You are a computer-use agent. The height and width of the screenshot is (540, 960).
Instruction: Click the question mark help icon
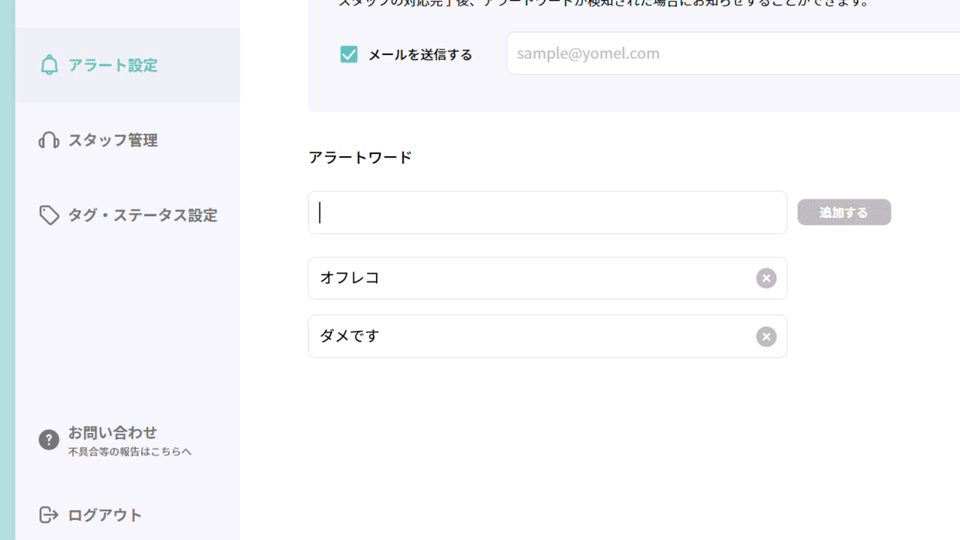point(49,440)
